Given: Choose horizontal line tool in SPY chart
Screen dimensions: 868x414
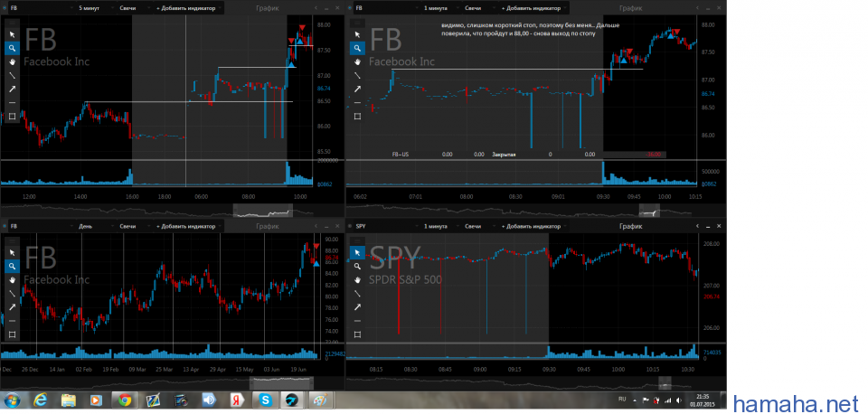Looking at the screenshot, I should (x=357, y=321).
